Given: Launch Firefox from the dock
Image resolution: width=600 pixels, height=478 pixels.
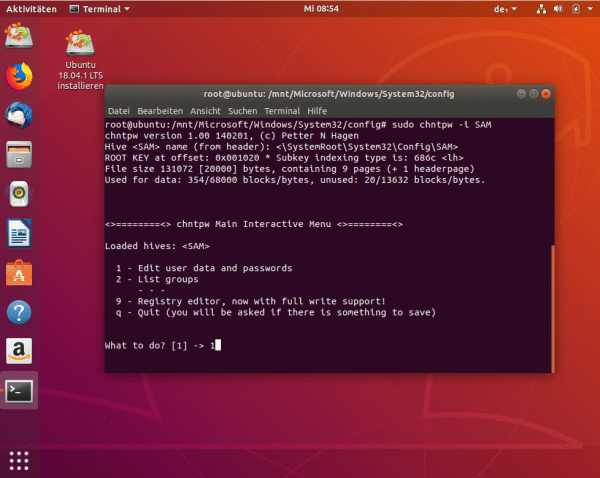Looking at the screenshot, I should (19, 77).
